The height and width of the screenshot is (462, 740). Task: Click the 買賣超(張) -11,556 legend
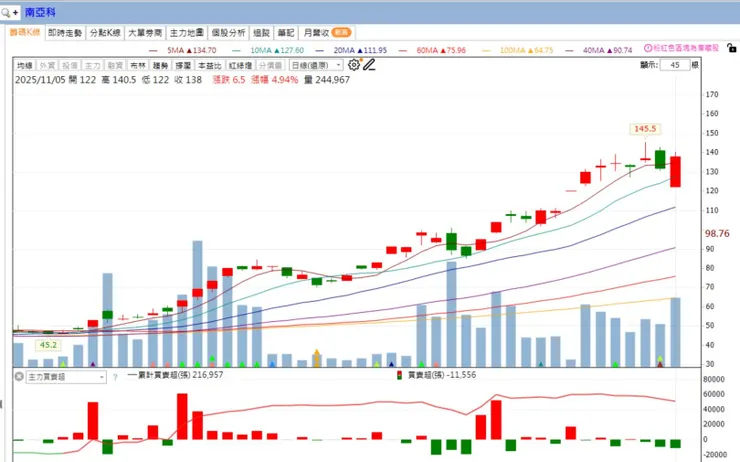[x=436, y=375]
